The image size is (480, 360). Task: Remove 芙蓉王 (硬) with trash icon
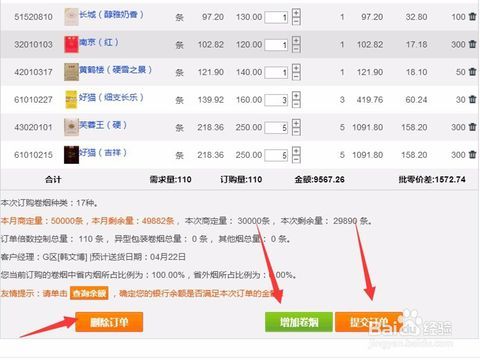pos(472,127)
